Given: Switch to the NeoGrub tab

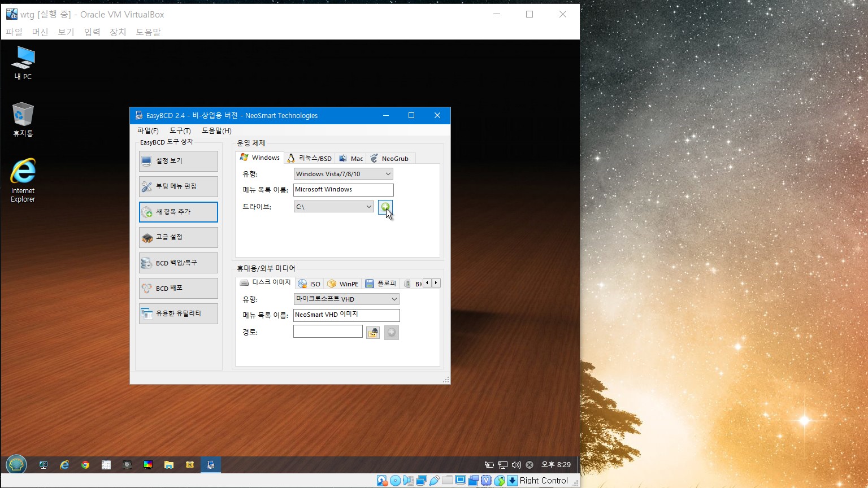Looking at the screenshot, I should coord(390,159).
